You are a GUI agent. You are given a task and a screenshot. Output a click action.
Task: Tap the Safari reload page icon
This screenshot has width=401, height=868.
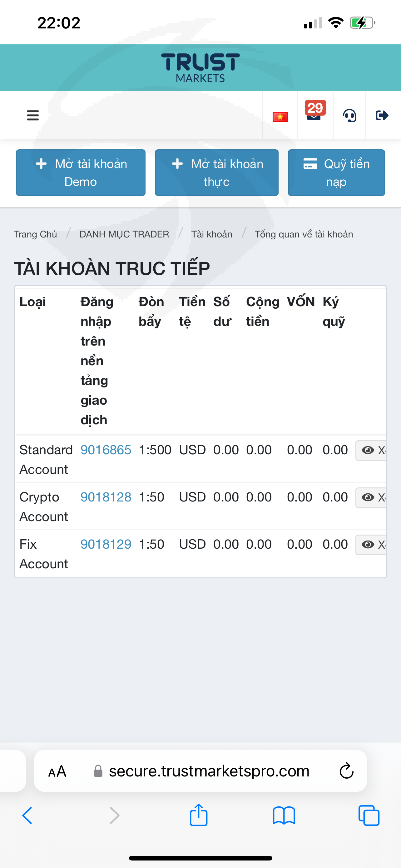(x=346, y=771)
